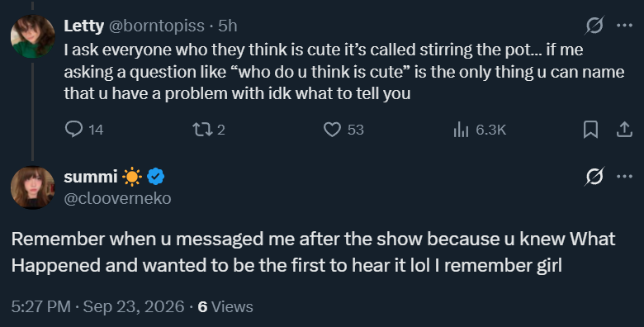The height and width of the screenshot is (327, 644).
Task: Open Letty's profile picture
Action: click(x=32, y=36)
